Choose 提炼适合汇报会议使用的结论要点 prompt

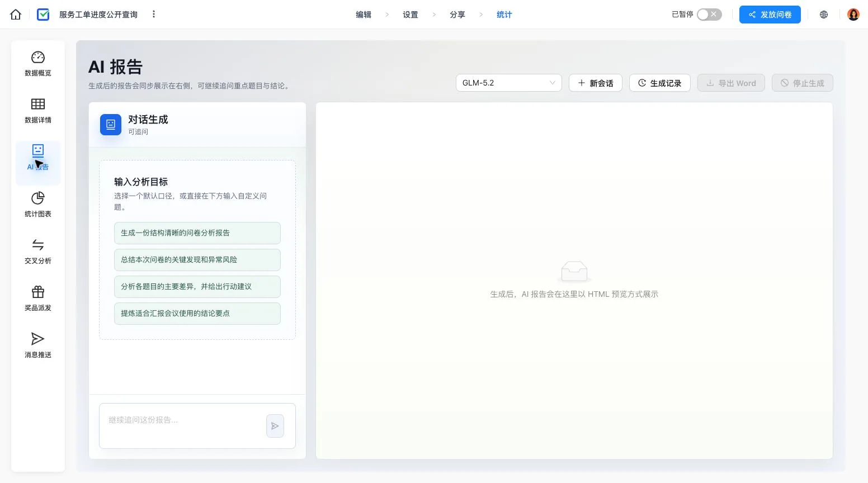click(x=197, y=314)
